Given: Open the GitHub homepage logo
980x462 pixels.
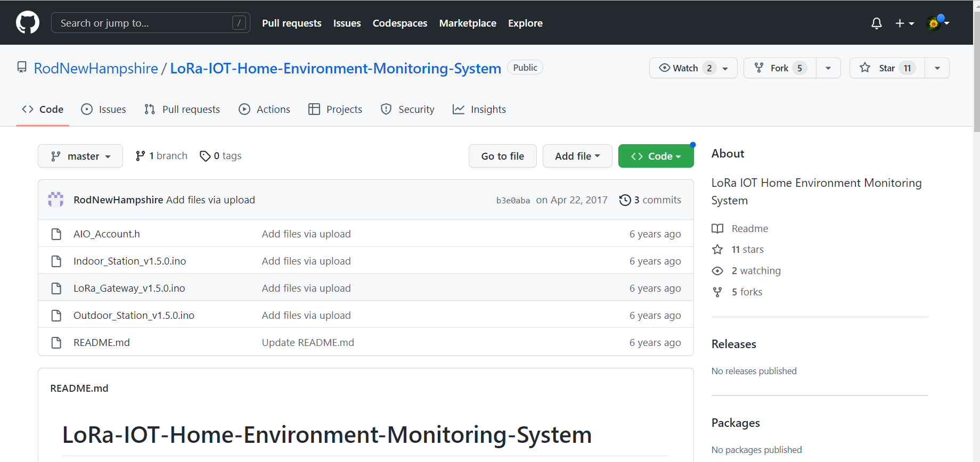Looking at the screenshot, I should coord(28,23).
